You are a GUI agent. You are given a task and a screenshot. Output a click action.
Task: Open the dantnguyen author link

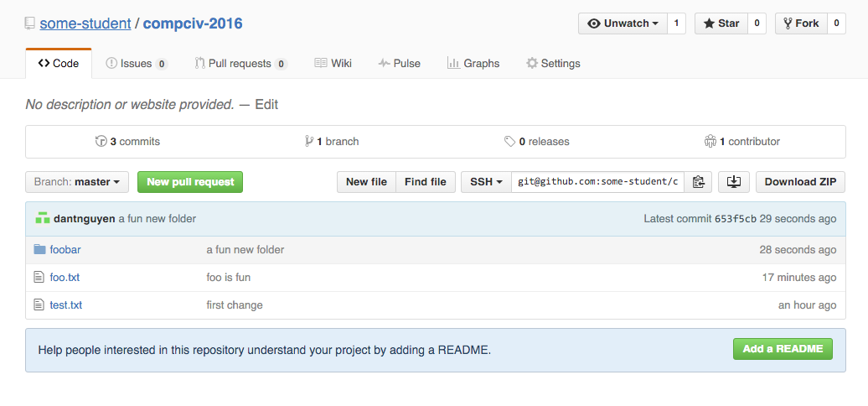click(x=84, y=219)
